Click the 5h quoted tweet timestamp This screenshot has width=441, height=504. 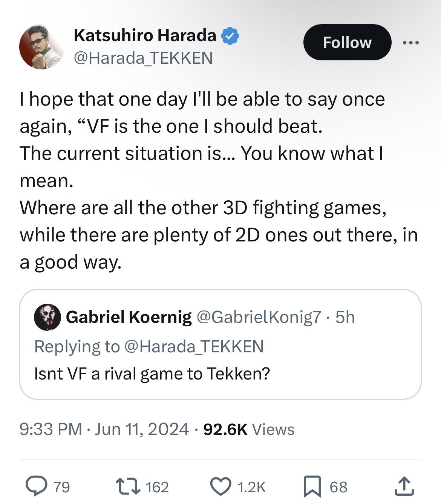point(345,317)
